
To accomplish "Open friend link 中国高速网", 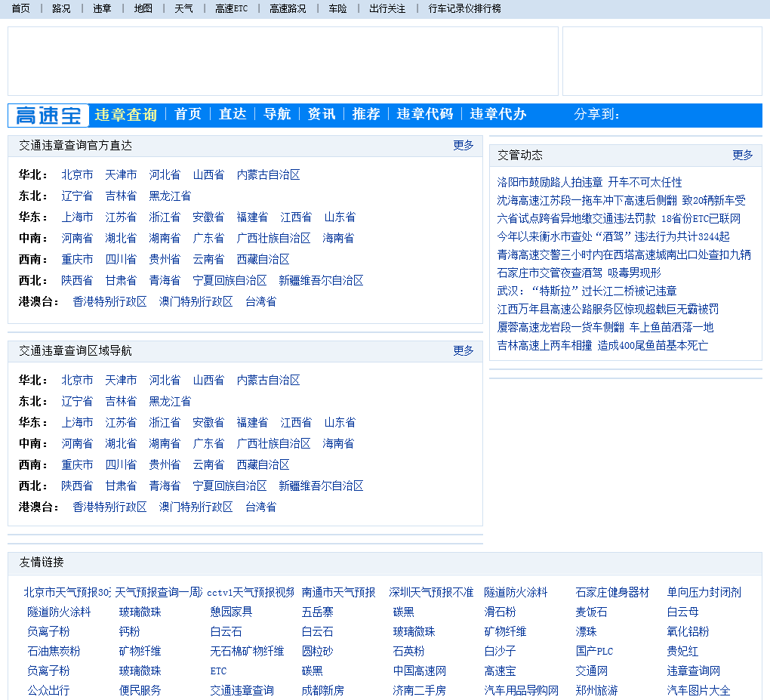I will (x=420, y=671).
